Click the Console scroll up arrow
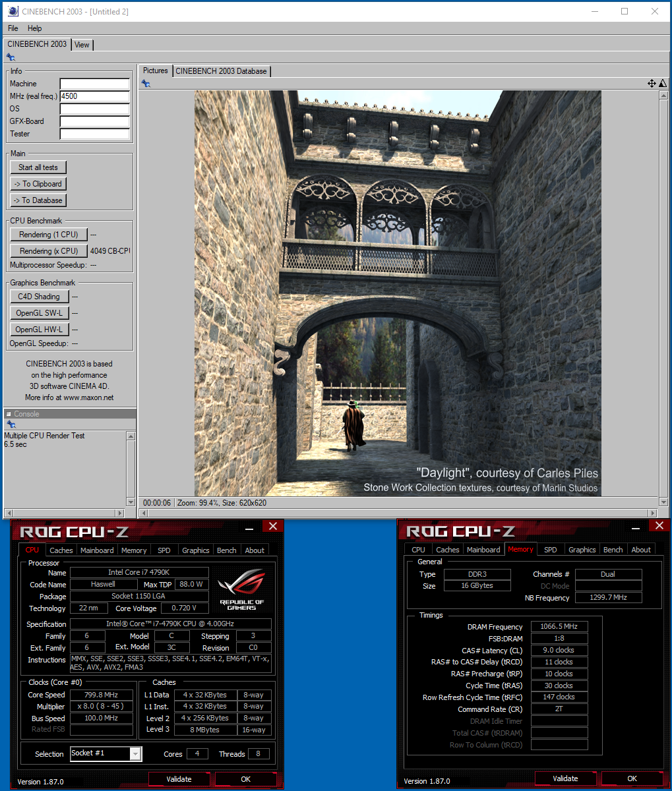The width and height of the screenshot is (672, 791). (131, 436)
